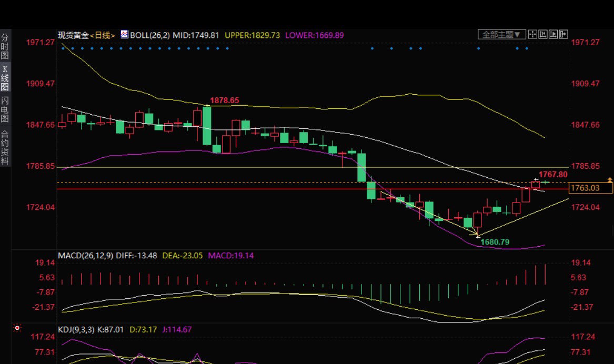
Task: Select the K线图 tab
Action: [5, 78]
